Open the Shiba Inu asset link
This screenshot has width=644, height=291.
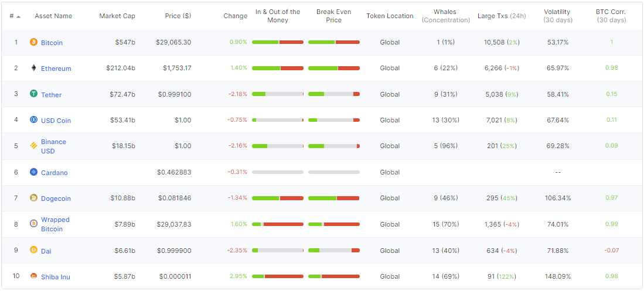click(x=56, y=277)
